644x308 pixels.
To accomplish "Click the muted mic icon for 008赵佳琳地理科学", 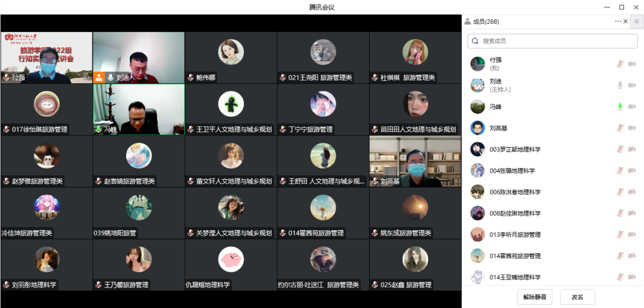I will click(620, 213).
